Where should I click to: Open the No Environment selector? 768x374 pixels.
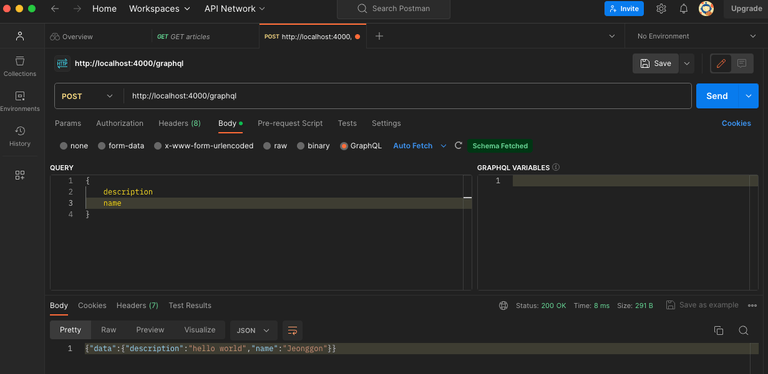coord(696,36)
